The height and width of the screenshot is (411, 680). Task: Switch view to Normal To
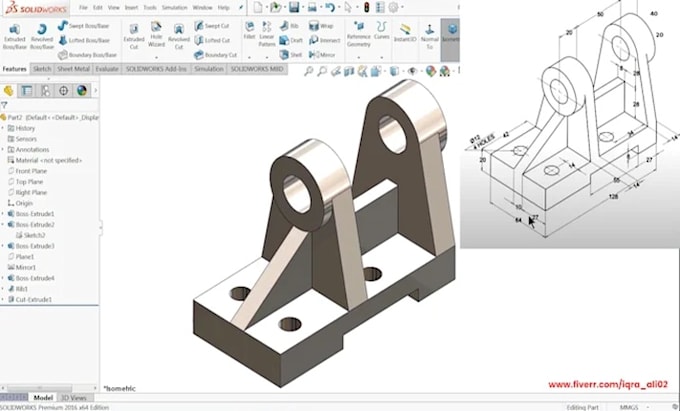[429, 36]
